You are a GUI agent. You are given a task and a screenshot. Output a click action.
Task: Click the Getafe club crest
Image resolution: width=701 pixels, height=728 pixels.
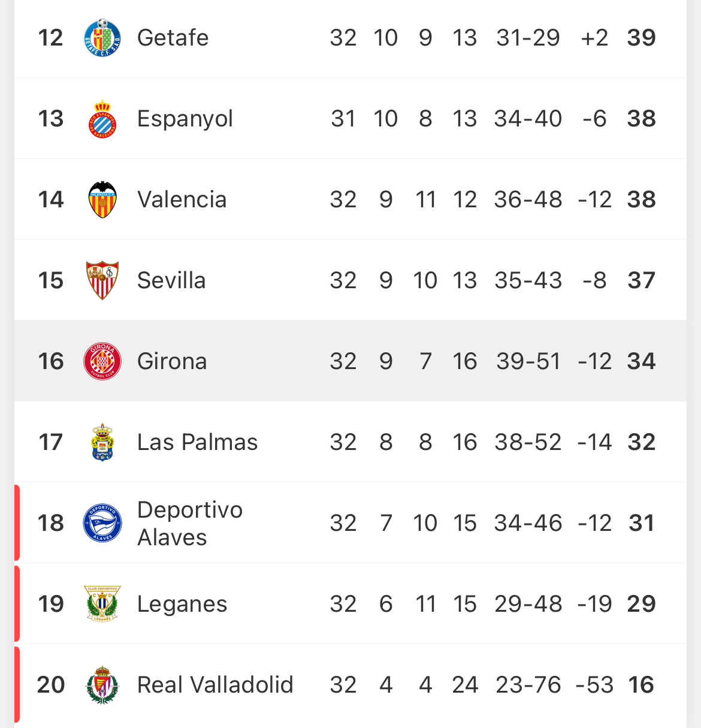tap(102, 38)
